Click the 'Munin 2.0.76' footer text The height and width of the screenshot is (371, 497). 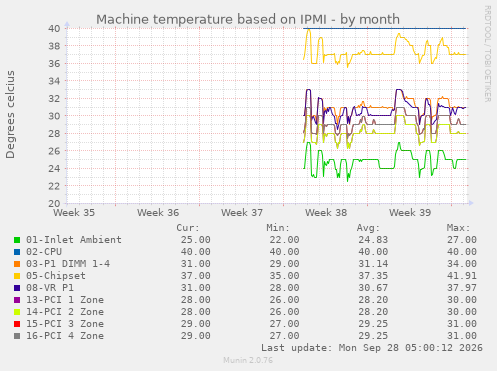click(x=248, y=360)
